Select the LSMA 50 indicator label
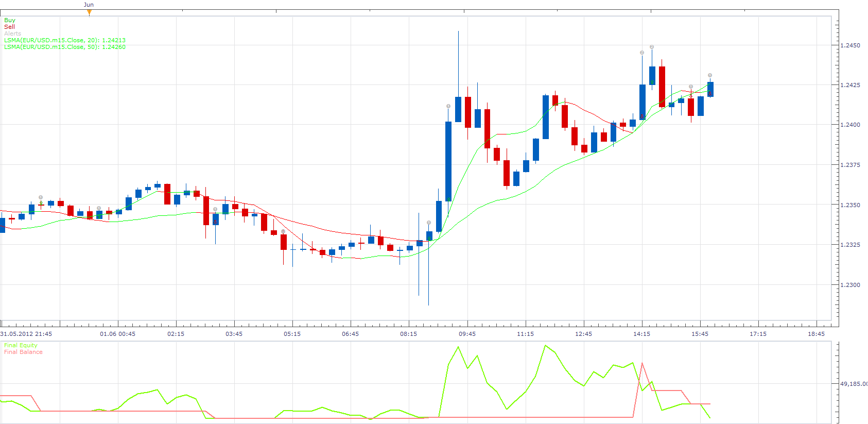This screenshot has height=424, width=868. (x=65, y=47)
